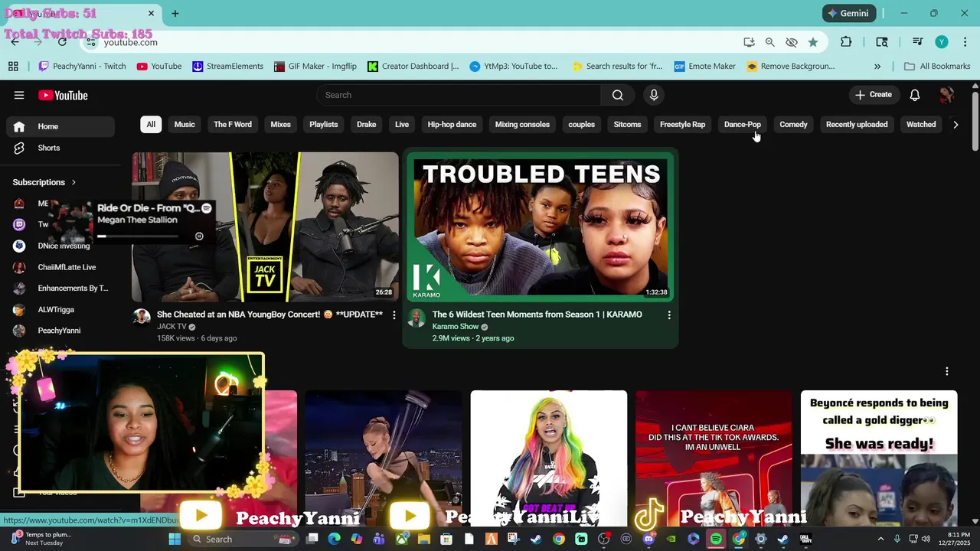Click the zoom magnifier icon in address bar
This screenshot has width=980, height=551.
pyautogui.click(x=770, y=42)
